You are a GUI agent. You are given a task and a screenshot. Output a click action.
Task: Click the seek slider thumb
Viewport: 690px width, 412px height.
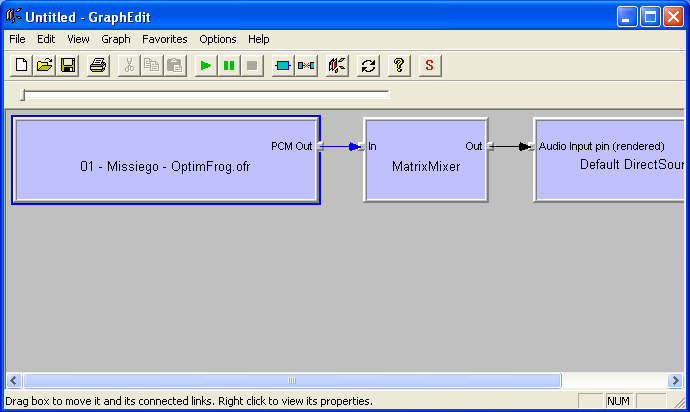[23, 95]
